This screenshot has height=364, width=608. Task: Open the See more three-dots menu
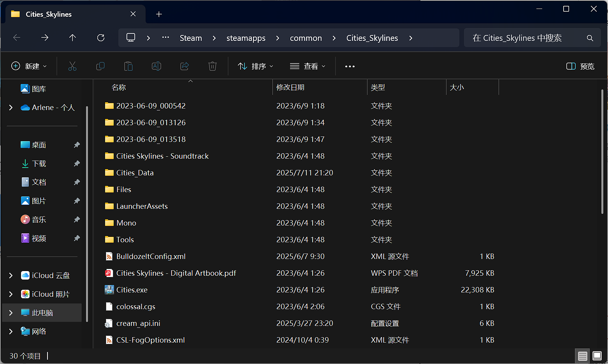[350, 66]
